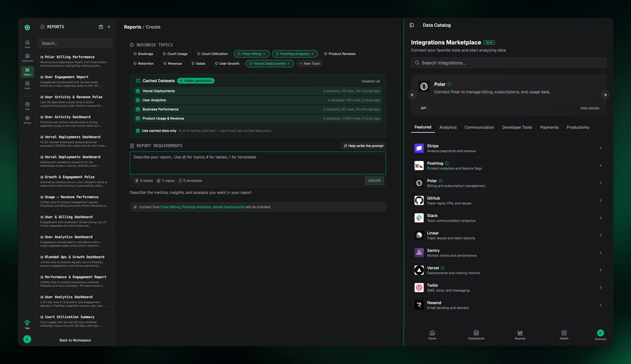Select the Bookings topic chip

[x=143, y=54]
